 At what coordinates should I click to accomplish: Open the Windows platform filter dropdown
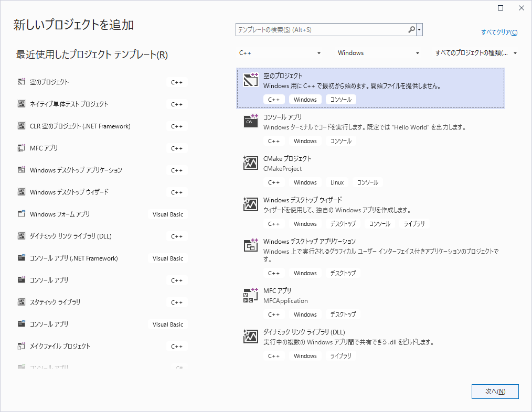378,53
